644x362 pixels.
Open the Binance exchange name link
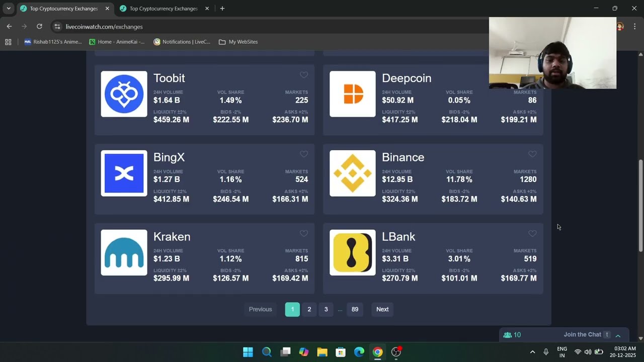point(403,157)
